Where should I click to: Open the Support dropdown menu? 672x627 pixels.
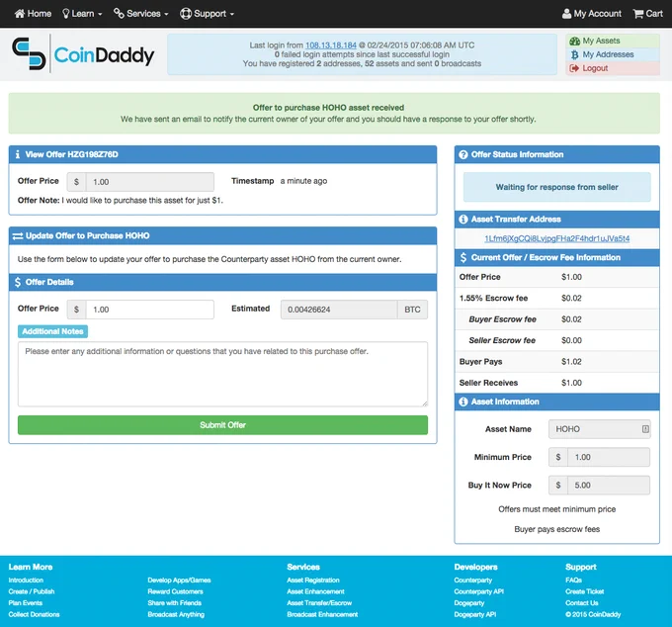[208, 14]
